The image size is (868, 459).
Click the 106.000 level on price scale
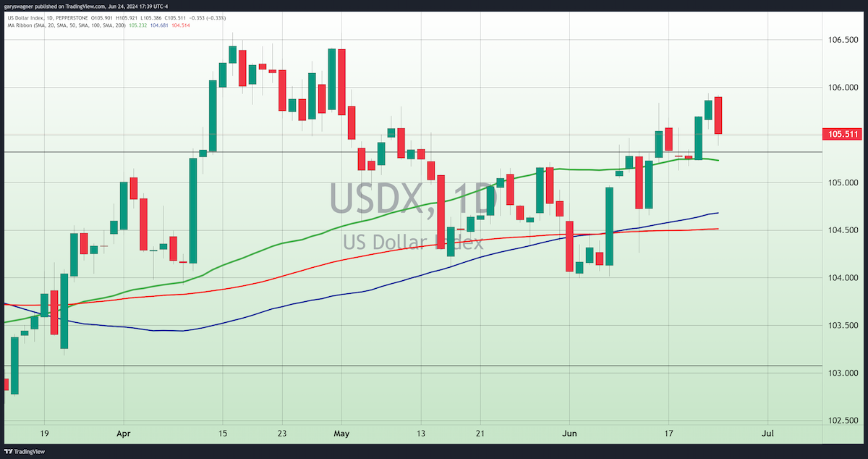point(841,88)
